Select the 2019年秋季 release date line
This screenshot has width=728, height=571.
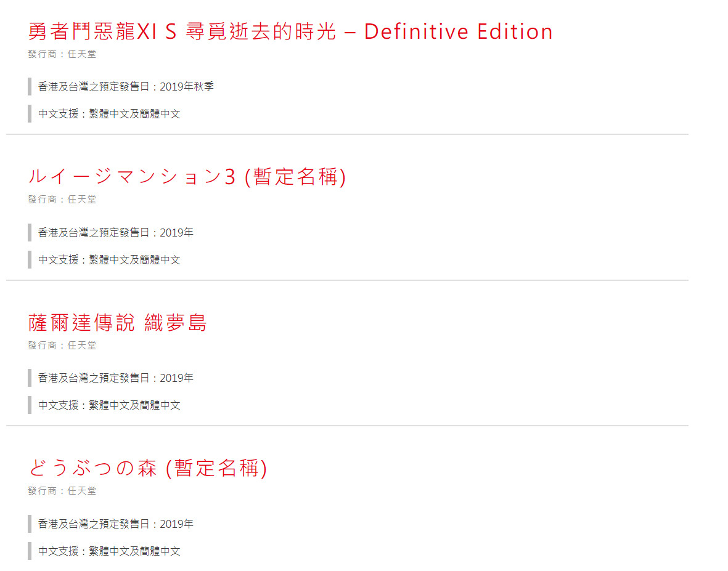[x=126, y=87]
